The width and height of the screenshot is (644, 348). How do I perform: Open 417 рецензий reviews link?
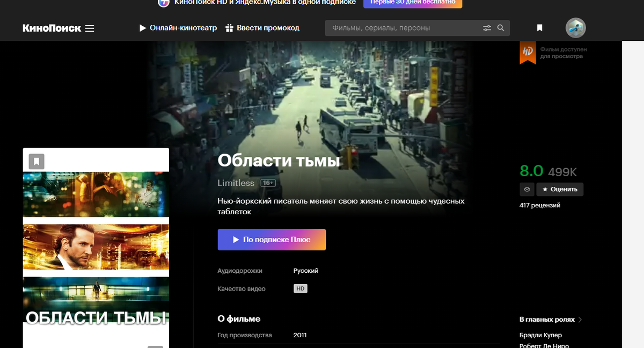tap(539, 205)
